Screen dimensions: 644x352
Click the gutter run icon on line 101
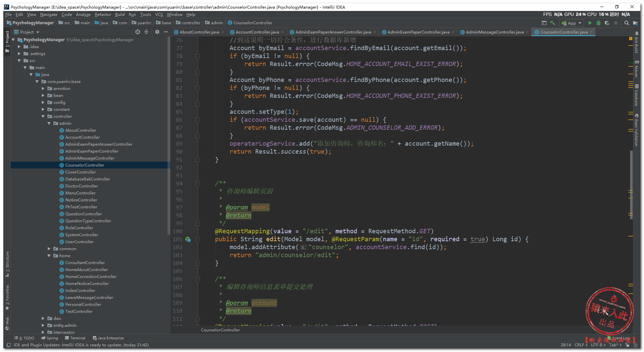pos(188,239)
